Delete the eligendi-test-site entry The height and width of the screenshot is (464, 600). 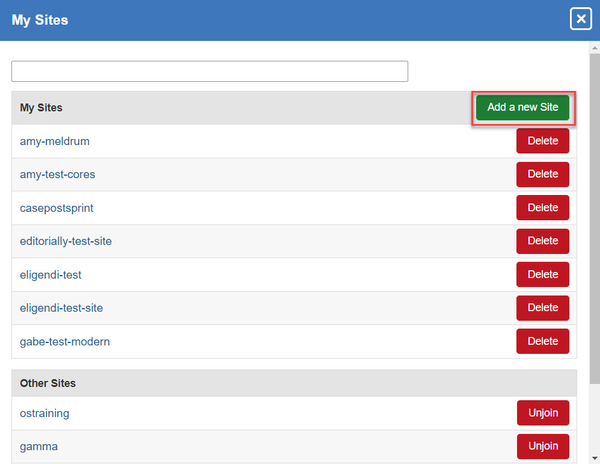click(542, 308)
